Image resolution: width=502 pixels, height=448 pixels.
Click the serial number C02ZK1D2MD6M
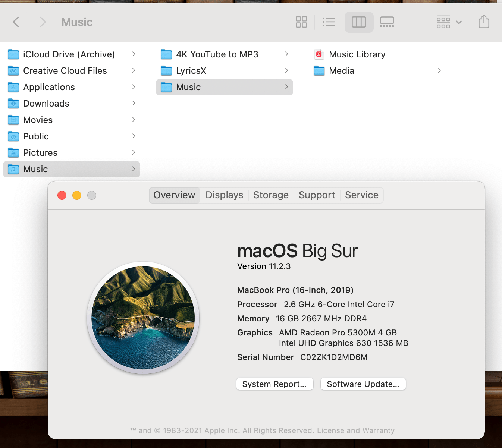pos(334,357)
